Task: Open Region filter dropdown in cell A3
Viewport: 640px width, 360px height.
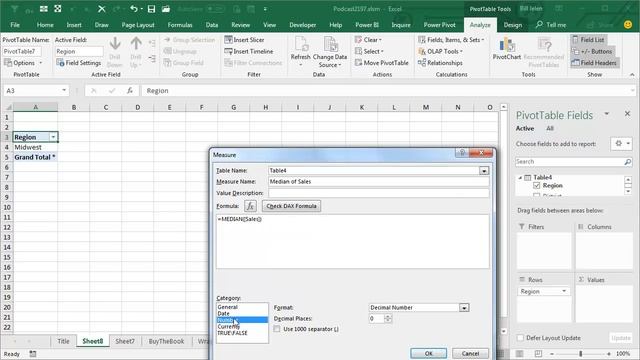Action: (x=53, y=137)
